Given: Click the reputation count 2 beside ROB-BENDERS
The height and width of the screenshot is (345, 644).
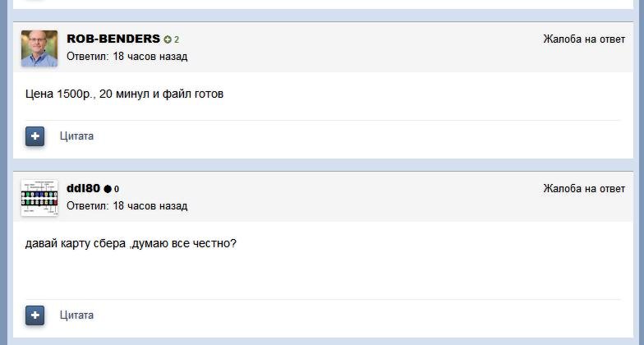Looking at the screenshot, I should point(177,39).
